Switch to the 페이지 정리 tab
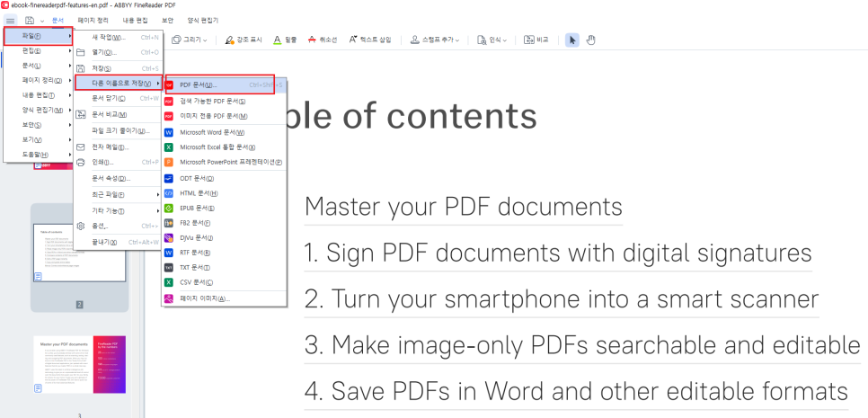Image resolution: width=868 pixels, height=418 pixels. tap(93, 21)
